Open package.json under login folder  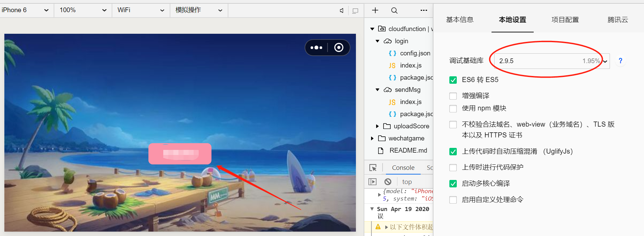click(416, 78)
